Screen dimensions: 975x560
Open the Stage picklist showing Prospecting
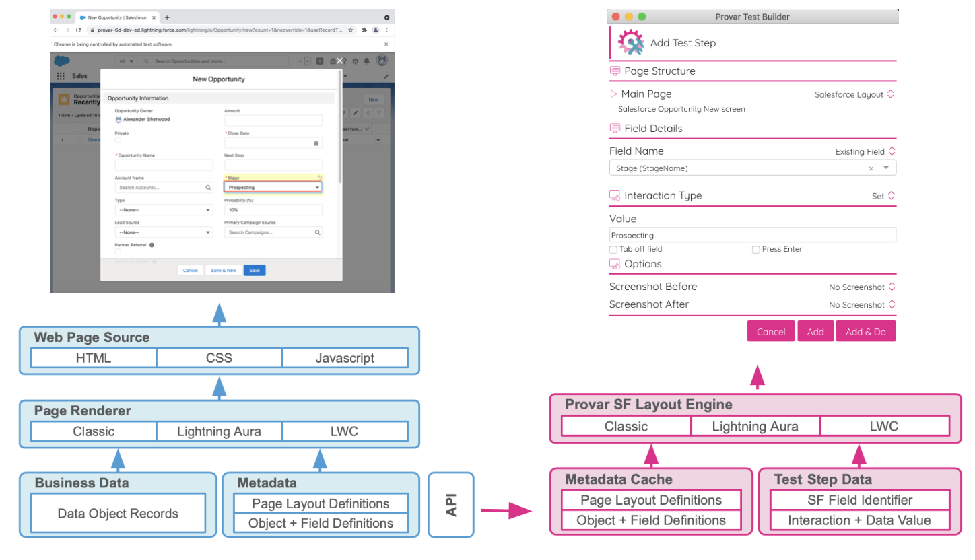click(x=273, y=187)
